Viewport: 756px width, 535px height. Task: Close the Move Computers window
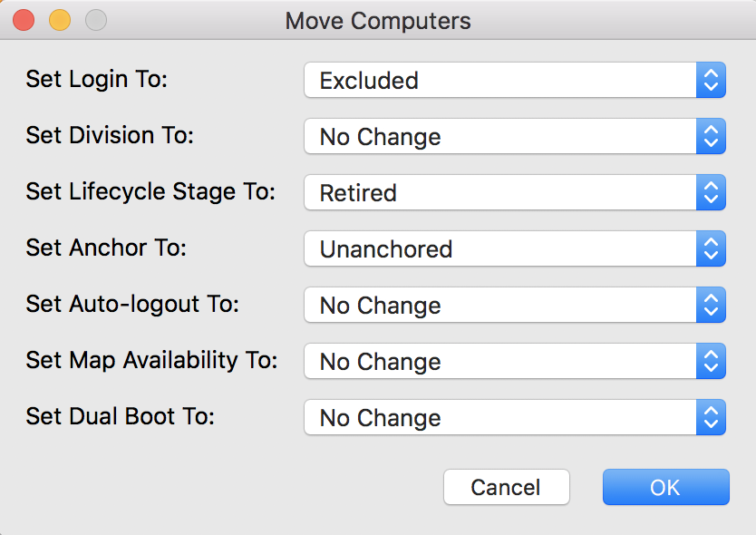[24, 19]
